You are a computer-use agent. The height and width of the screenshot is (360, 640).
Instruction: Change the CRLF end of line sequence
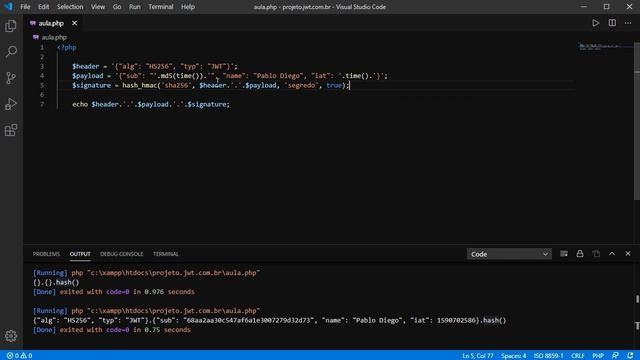click(578, 356)
